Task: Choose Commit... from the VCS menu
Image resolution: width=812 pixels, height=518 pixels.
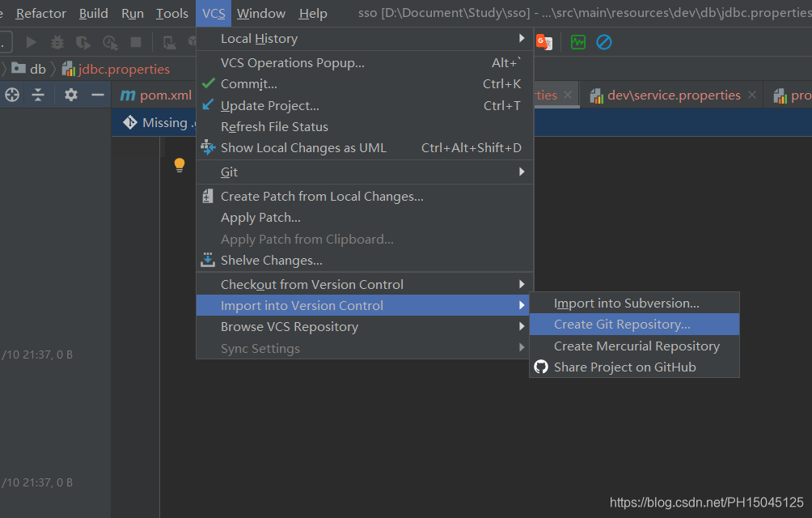Action: point(365,84)
